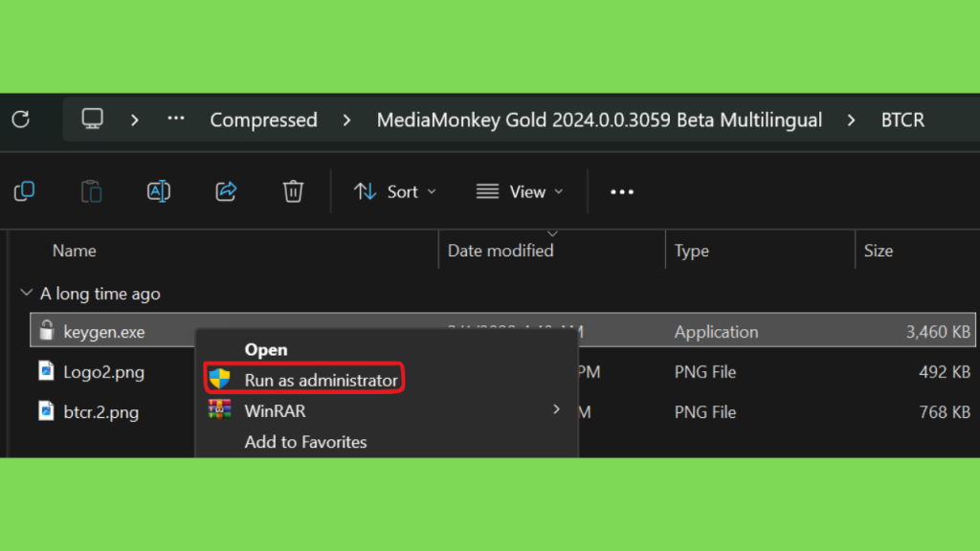The height and width of the screenshot is (551, 980).
Task: Click the 768 KB size cell
Action: pos(945,412)
